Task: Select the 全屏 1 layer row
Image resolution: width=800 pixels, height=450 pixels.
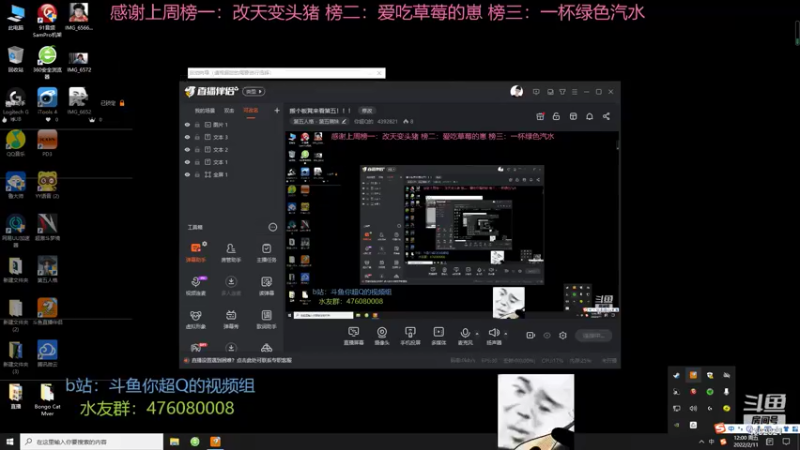Action: click(x=232, y=174)
